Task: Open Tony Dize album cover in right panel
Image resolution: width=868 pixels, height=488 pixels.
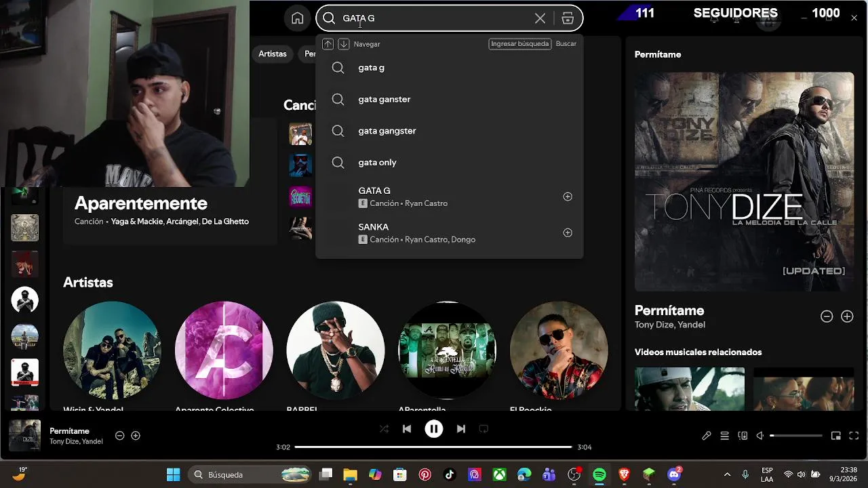Action: (744, 182)
